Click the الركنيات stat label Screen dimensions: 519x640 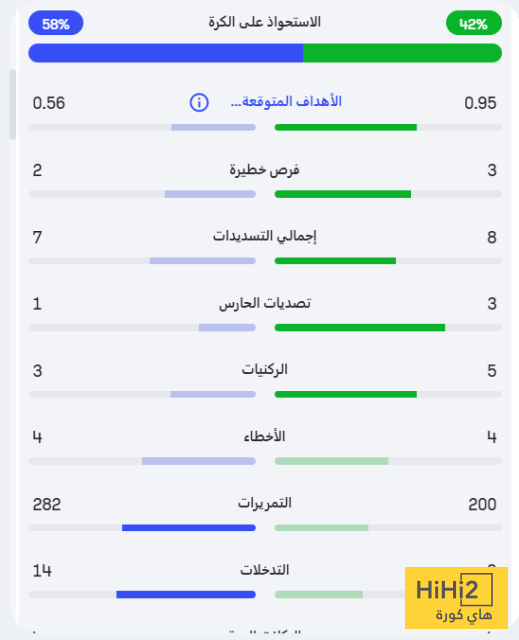(265, 370)
